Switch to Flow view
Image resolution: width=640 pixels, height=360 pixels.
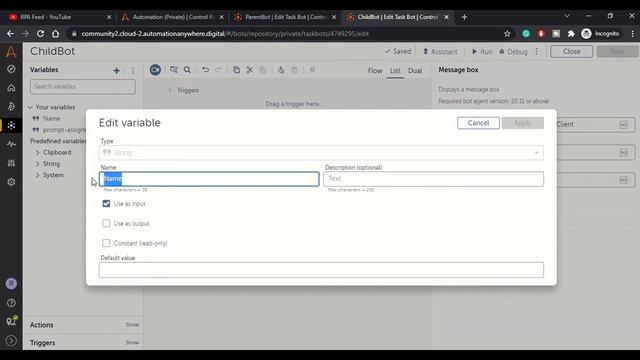pyautogui.click(x=375, y=71)
